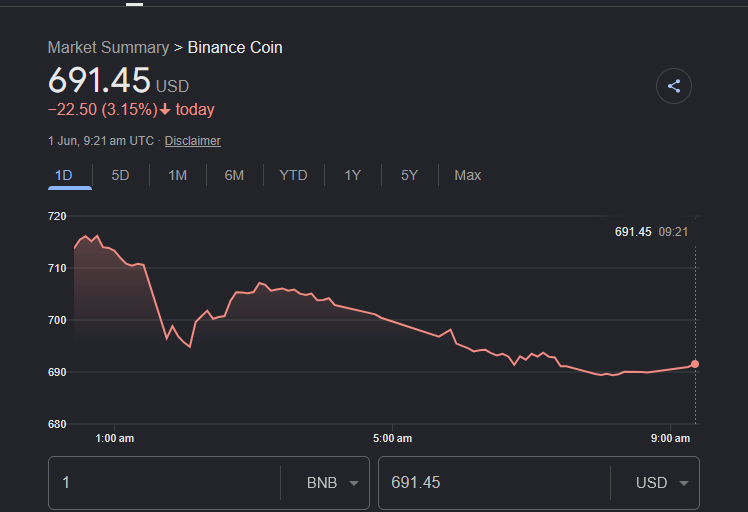Click the 1 Jun, 9:21 am UTC timestamp
This screenshot has height=512, width=748.
tap(101, 141)
